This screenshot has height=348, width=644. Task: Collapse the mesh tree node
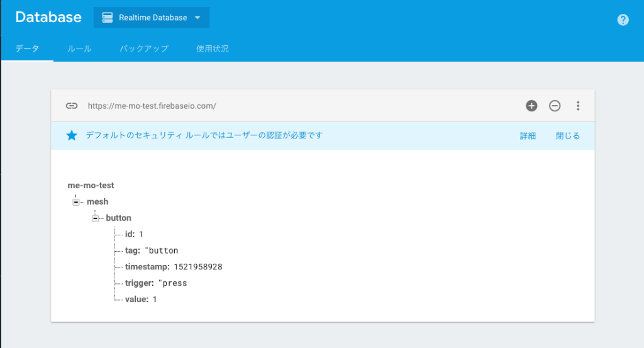coord(76,202)
